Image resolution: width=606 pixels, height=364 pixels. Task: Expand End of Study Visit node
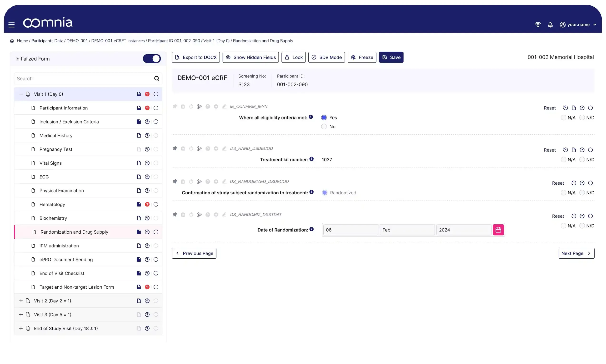(21, 328)
